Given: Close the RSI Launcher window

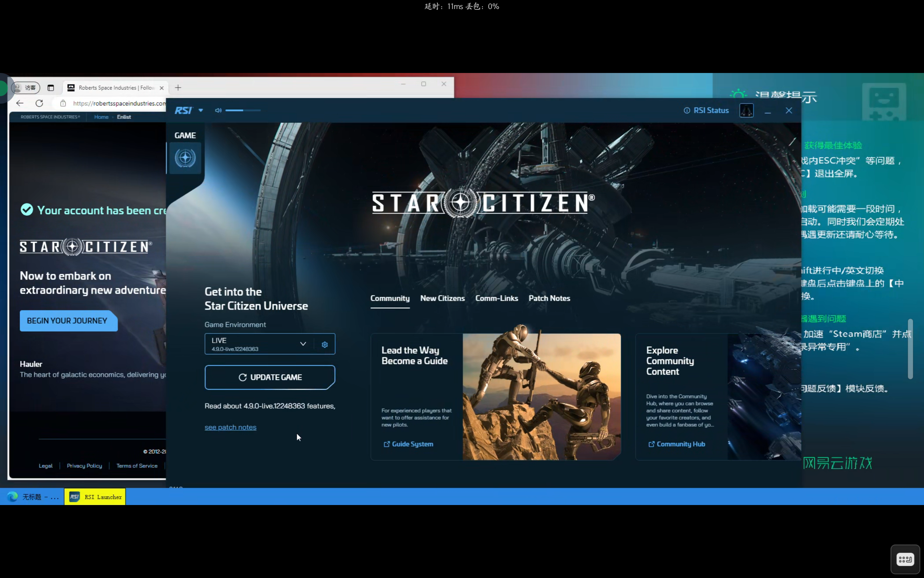Looking at the screenshot, I should pyautogui.click(x=789, y=111).
